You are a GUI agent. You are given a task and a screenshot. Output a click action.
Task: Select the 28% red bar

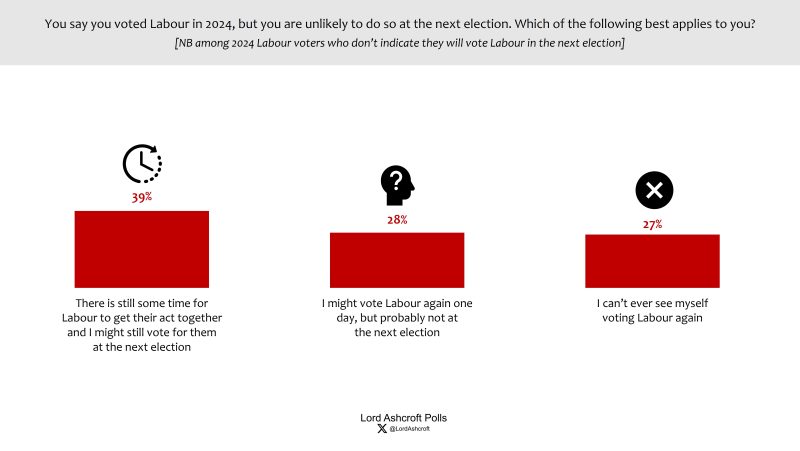click(397, 260)
